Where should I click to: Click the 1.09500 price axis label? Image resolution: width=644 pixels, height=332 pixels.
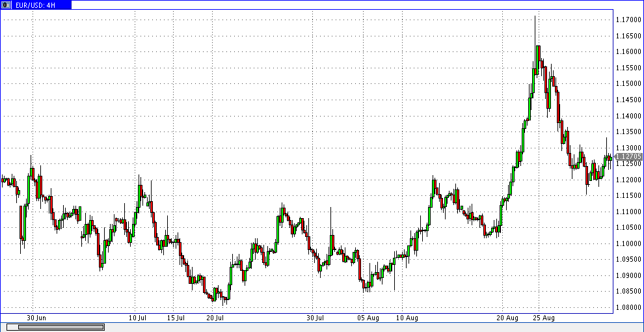(x=628, y=260)
